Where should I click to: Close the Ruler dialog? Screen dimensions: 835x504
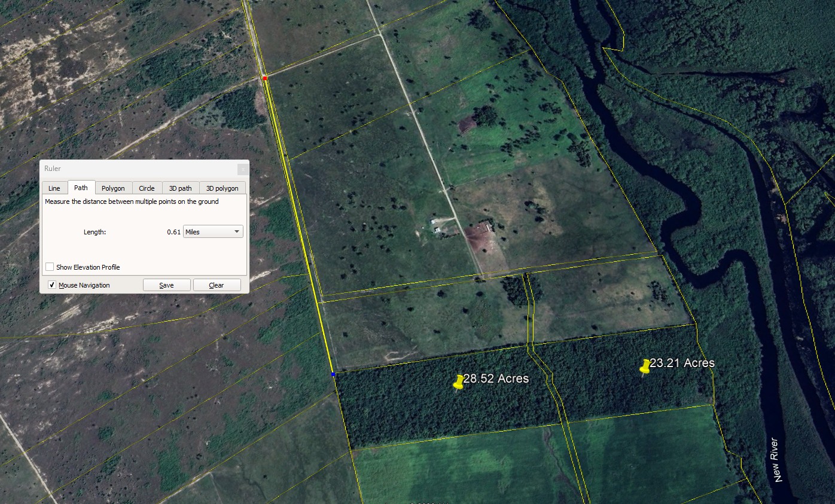pyautogui.click(x=242, y=169)
